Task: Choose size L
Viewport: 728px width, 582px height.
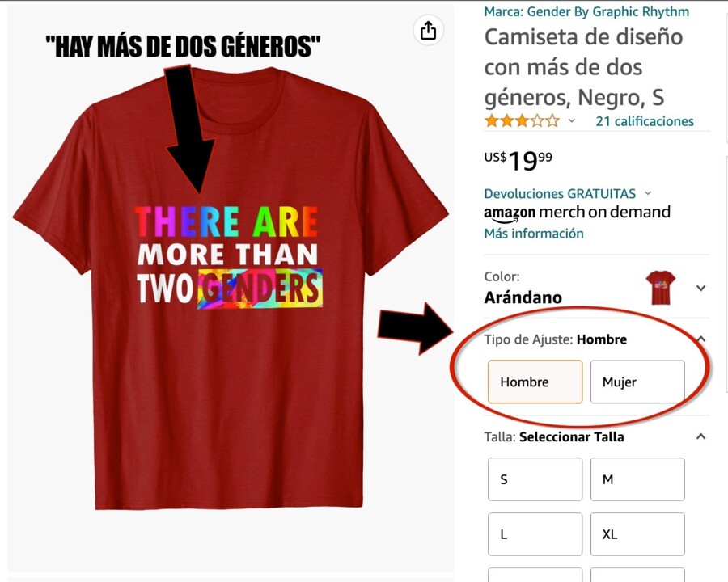Action: pos(535,534)
